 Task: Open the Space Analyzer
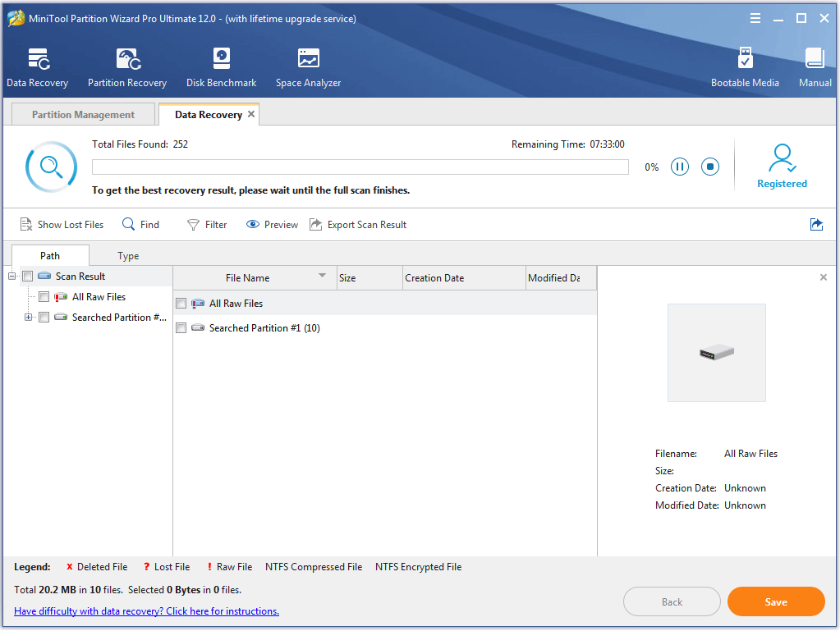(307, 66)
